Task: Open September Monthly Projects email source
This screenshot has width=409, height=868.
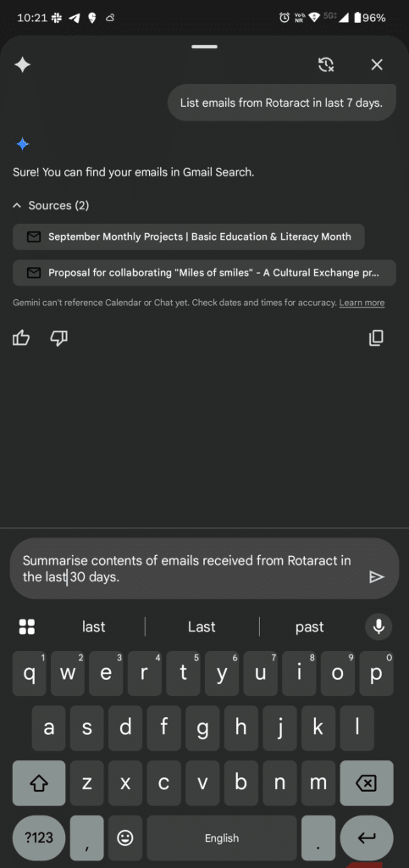Action: pyautogui.click(x=189, y=237)
